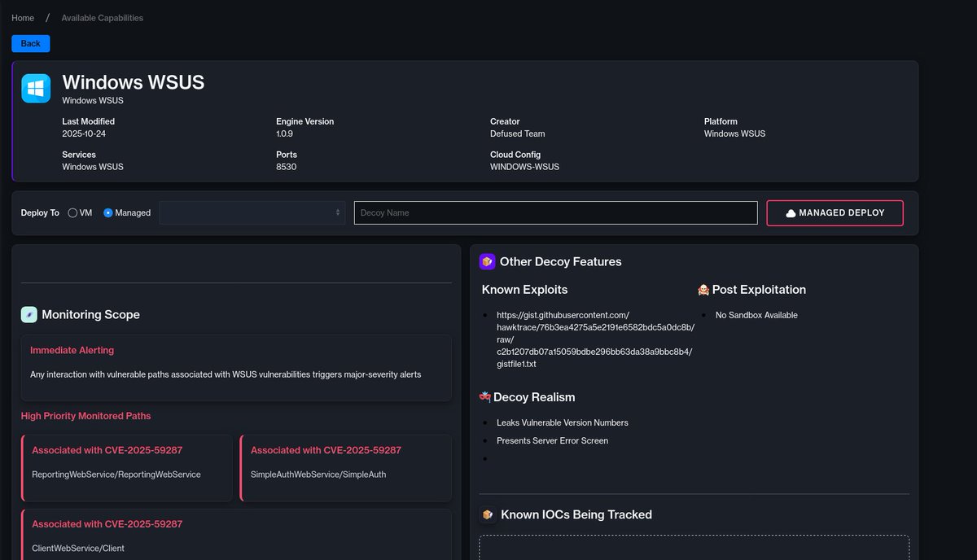Click the SimpleAuthWebService CVE-2025-59287 card
Screen dimensions: 977x560
point(346,468)
